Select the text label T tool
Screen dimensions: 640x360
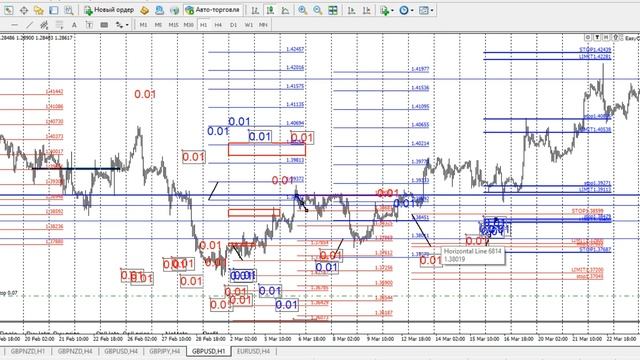pyautogui.click(x=89, y=25)
